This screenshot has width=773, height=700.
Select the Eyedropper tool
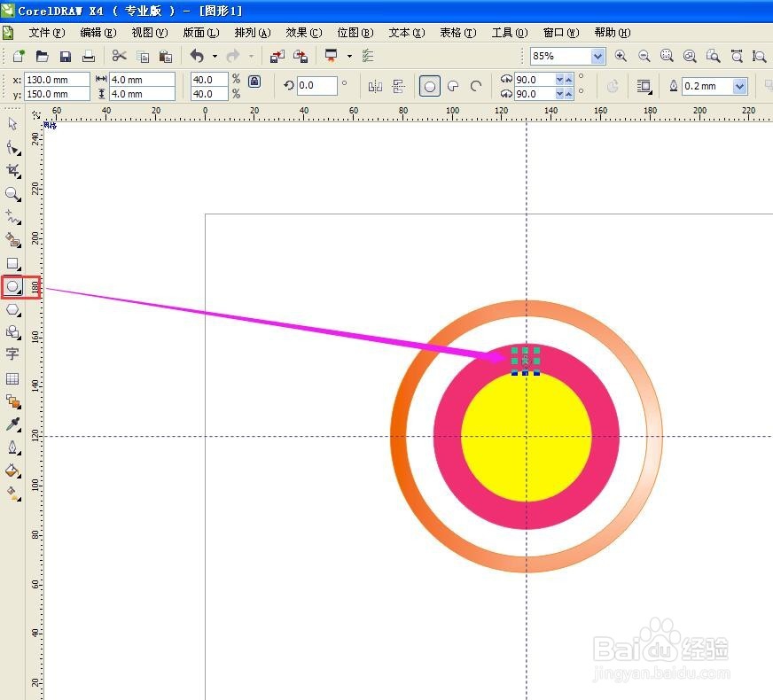coord(12,424)
